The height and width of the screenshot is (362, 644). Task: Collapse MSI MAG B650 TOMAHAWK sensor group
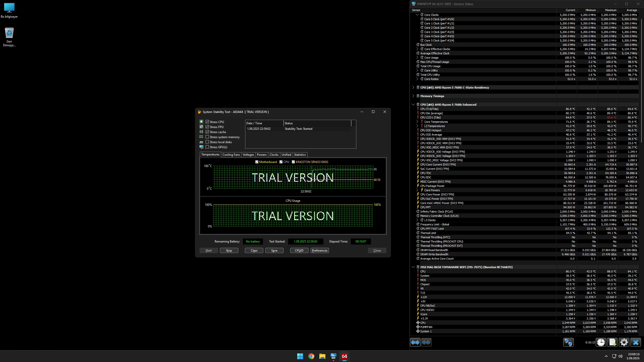coord(413,267)
